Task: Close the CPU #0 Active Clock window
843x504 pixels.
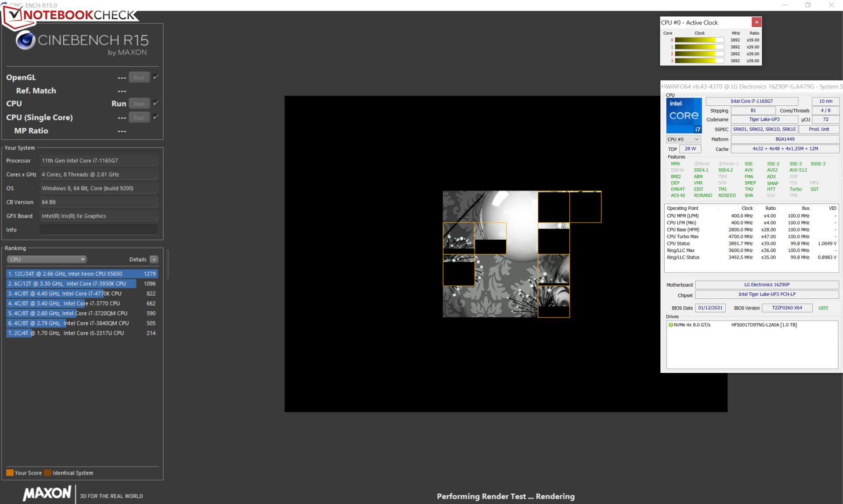Action: click(x=756, y=22)
